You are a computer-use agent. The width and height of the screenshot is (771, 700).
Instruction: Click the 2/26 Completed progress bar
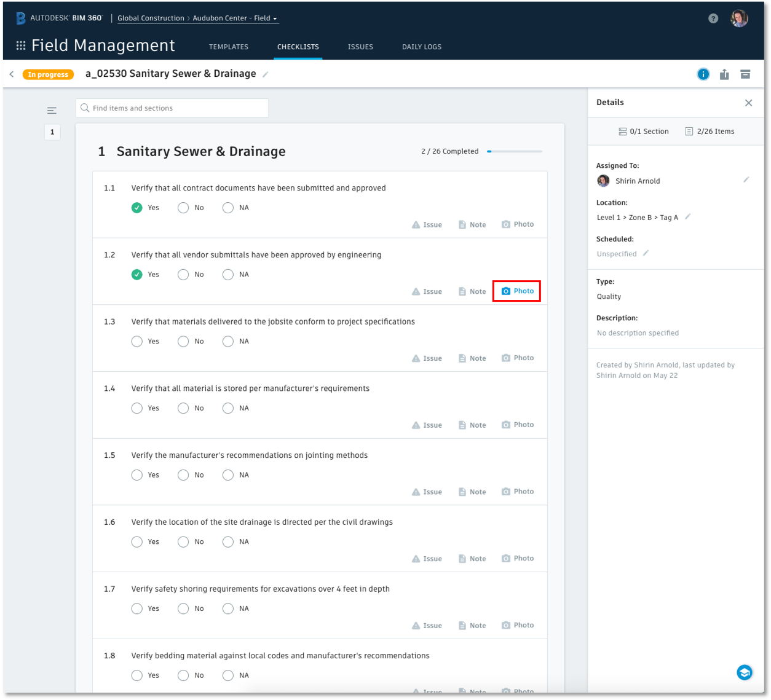point(514,151)
